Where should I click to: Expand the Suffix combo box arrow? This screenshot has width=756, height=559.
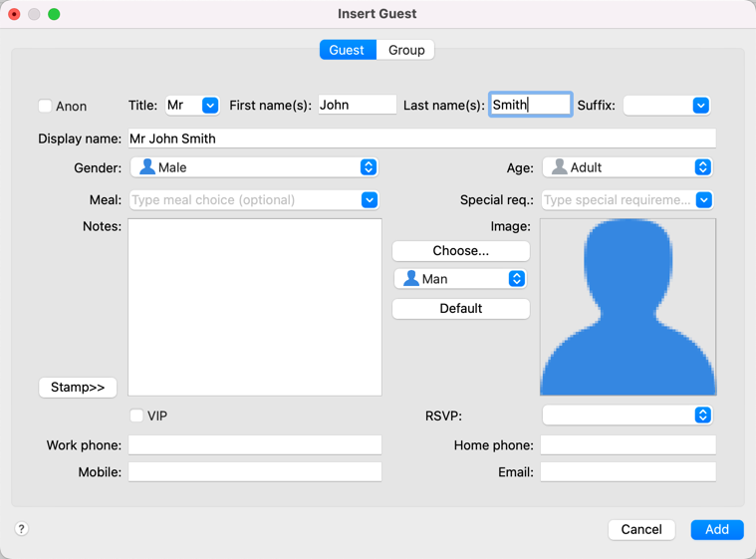click(x=700, y=106)
